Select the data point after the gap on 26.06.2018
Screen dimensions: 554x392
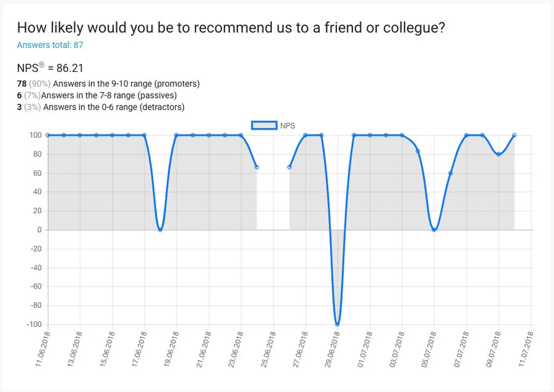(289, 167)
